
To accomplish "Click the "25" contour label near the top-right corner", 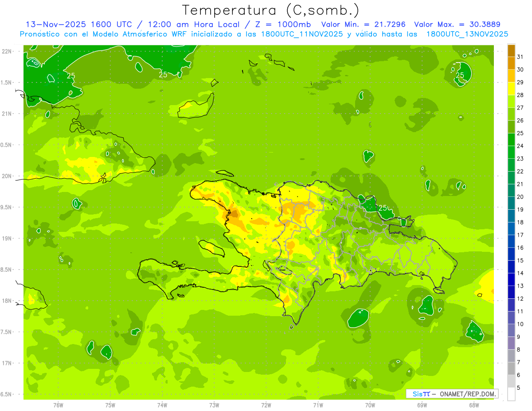I will (x=460, y=75).
